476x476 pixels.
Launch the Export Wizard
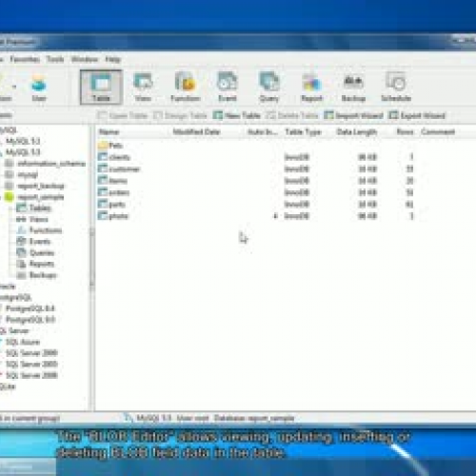coord(417,115)
